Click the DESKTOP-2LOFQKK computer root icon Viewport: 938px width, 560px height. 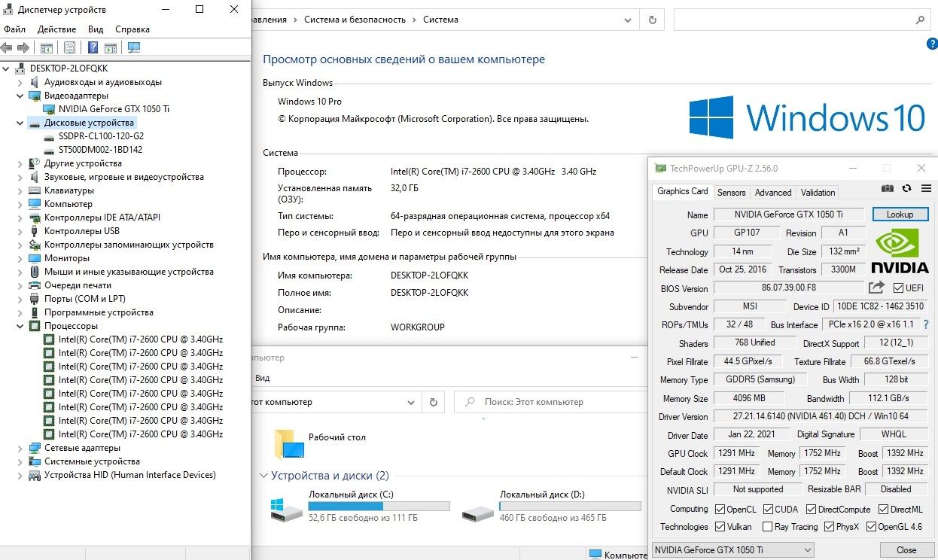pos(20,68)
